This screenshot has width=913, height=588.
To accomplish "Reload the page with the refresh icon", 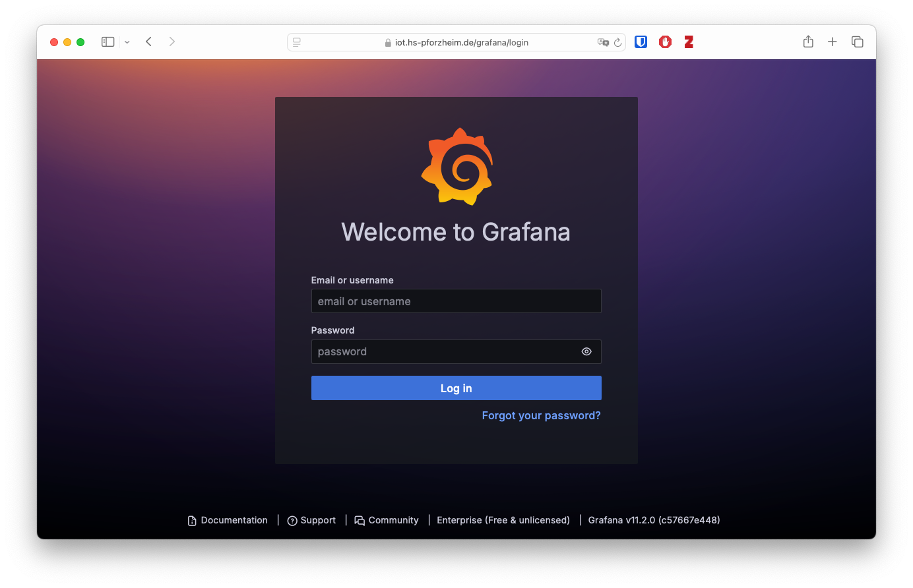I will (x=618, y=42).
